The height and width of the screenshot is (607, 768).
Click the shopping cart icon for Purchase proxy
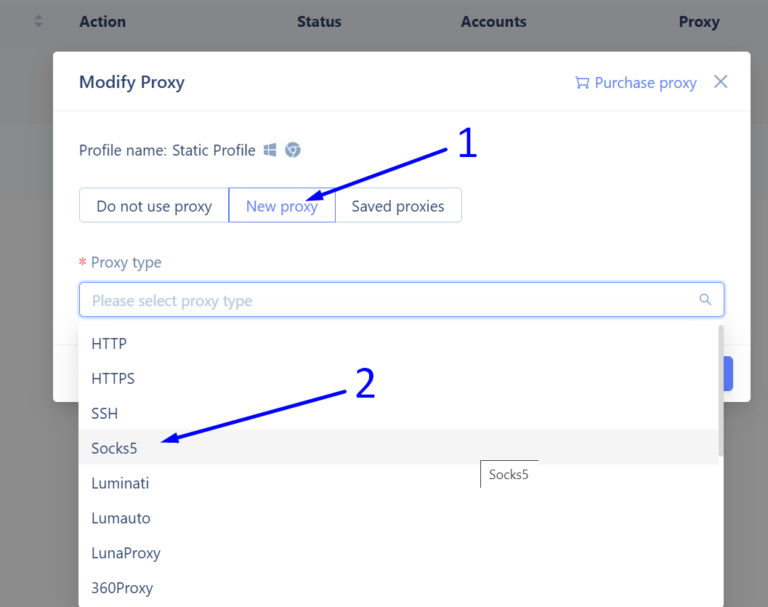pos(582,83)
